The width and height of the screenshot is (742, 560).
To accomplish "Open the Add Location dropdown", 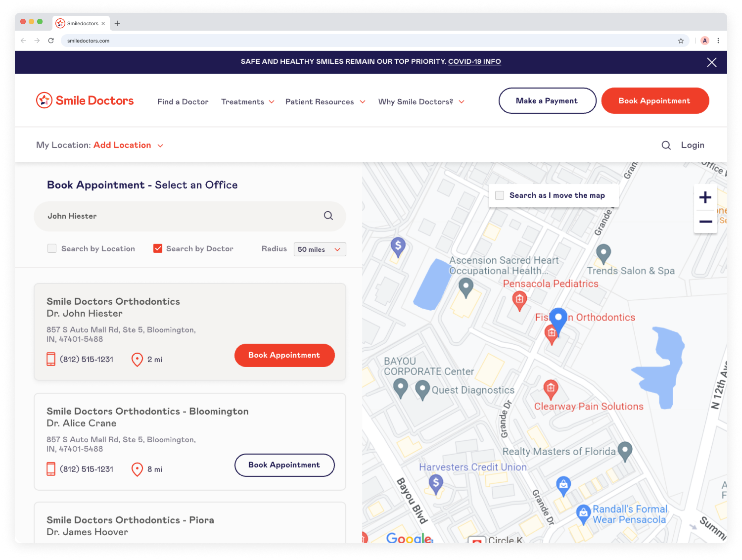I will point(128,145).
